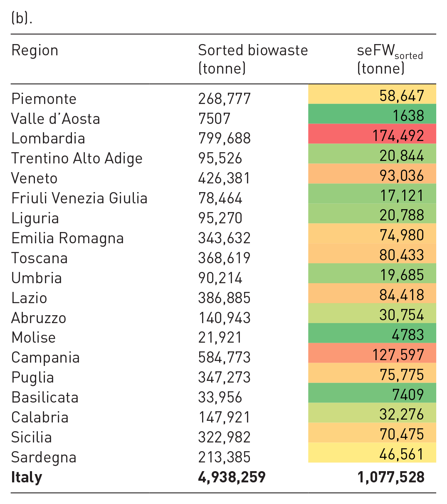The height and width of the screenshot is (504, 447).
Task: Select the Italy seFW total 1,077,528
Action: tap(391, 477)
